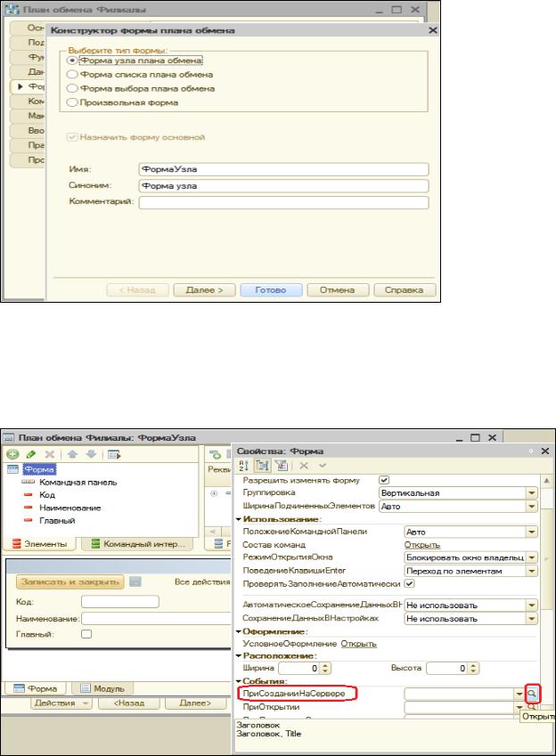Switch to the 'Модуль' bottom tab
The height and width of the screenshot is (756, 556).
point(102,688)
